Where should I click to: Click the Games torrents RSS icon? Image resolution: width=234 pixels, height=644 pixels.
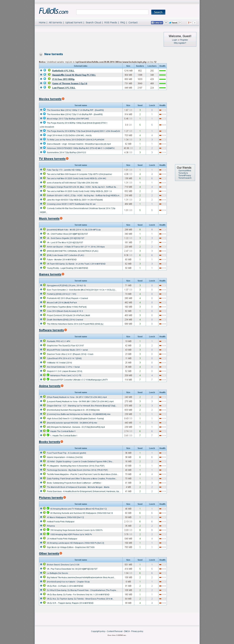tap(63, 274)
